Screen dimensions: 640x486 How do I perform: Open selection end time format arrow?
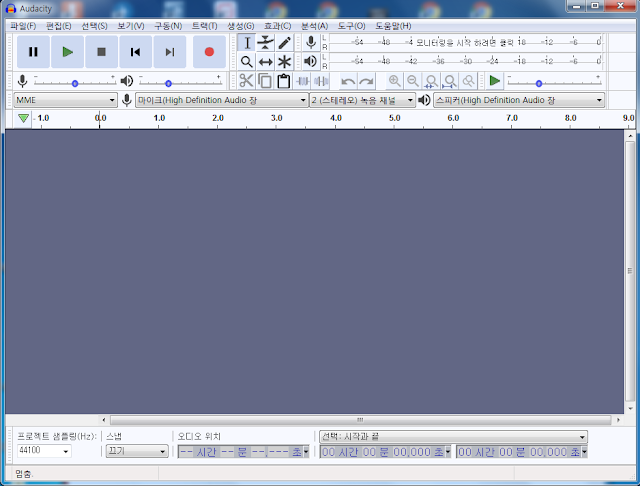(584, 452)
